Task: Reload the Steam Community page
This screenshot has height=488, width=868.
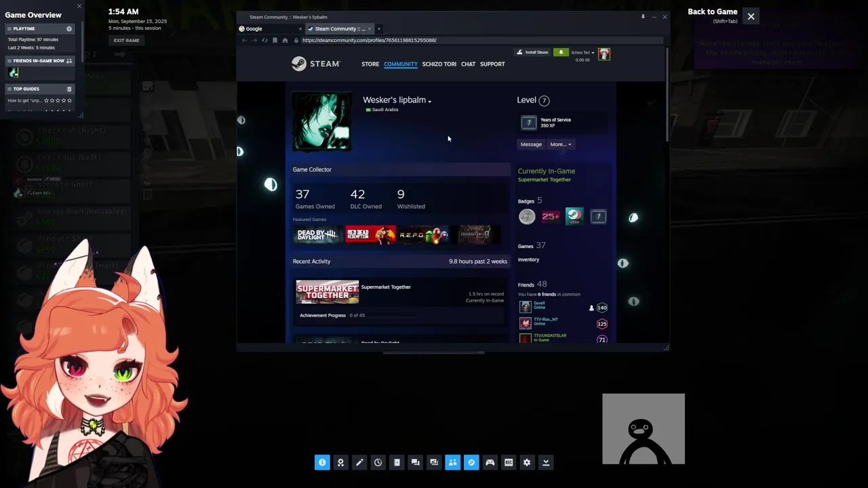Action: coord(264,40)
